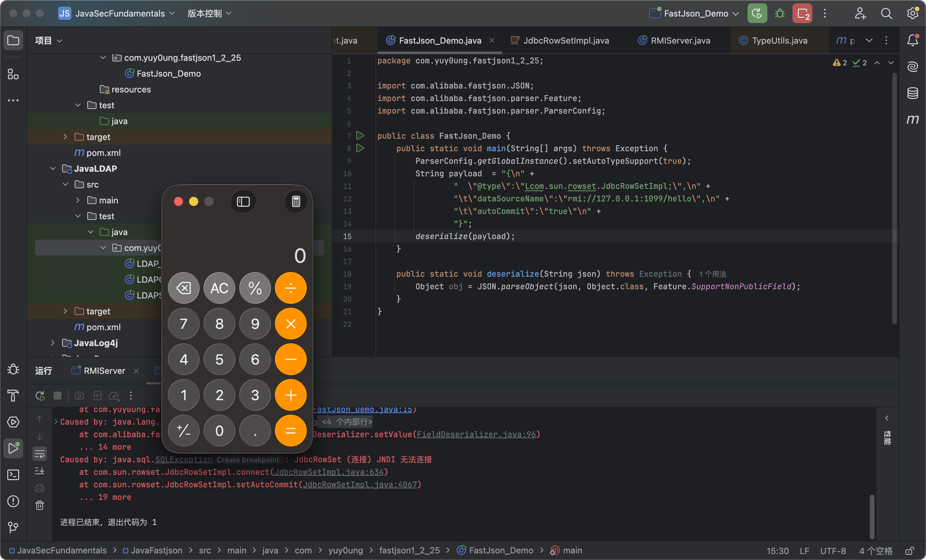Click the run gutter arrow beside main method
Viewport: 926px width, 560px height.
click(360, 148)
